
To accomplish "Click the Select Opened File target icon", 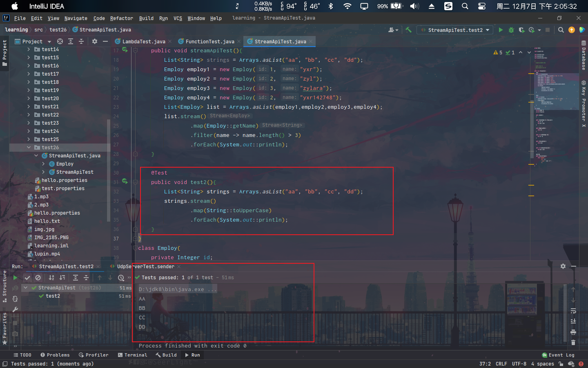I will tap(60, 41).
